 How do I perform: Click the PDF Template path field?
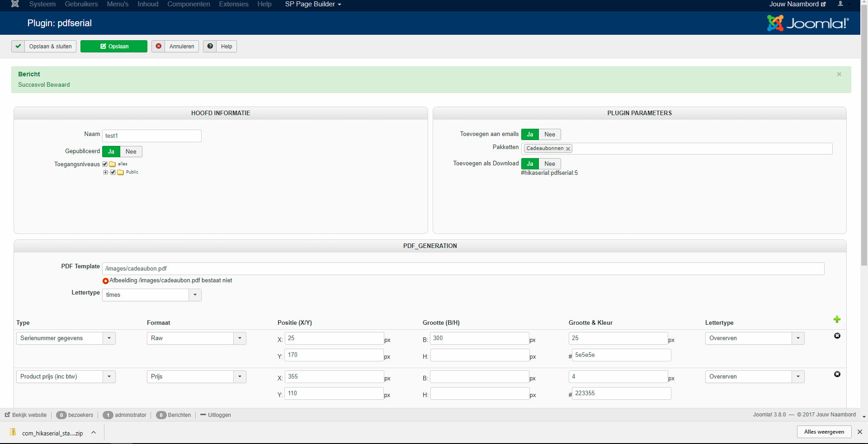(x=463, y=269)
